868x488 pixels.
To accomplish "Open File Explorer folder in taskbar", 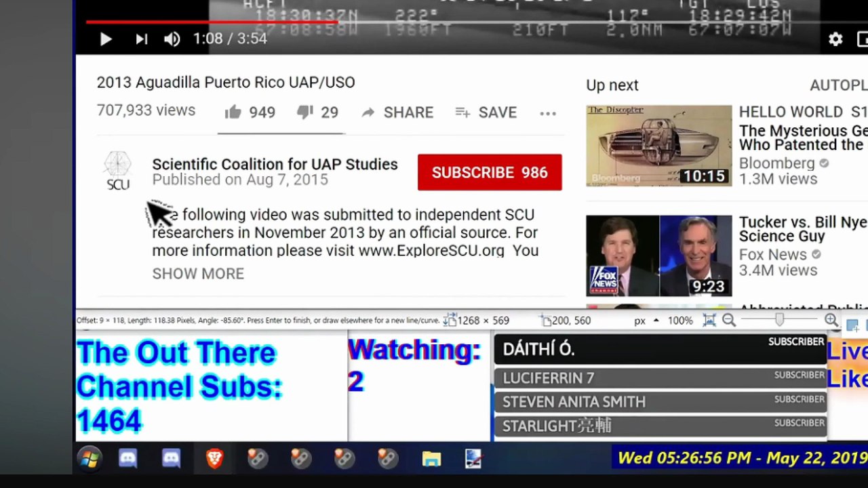I will coord(431,459).
